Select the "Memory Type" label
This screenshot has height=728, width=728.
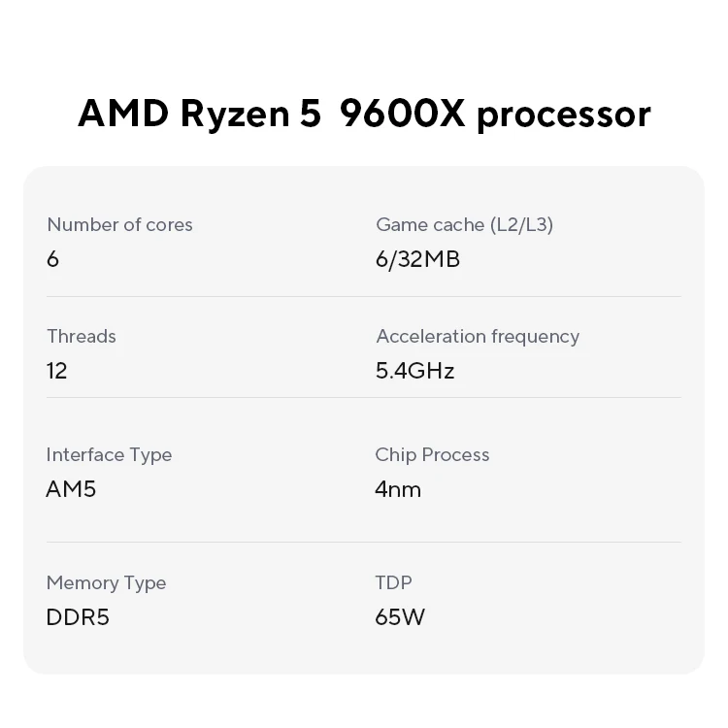[106, 582]
